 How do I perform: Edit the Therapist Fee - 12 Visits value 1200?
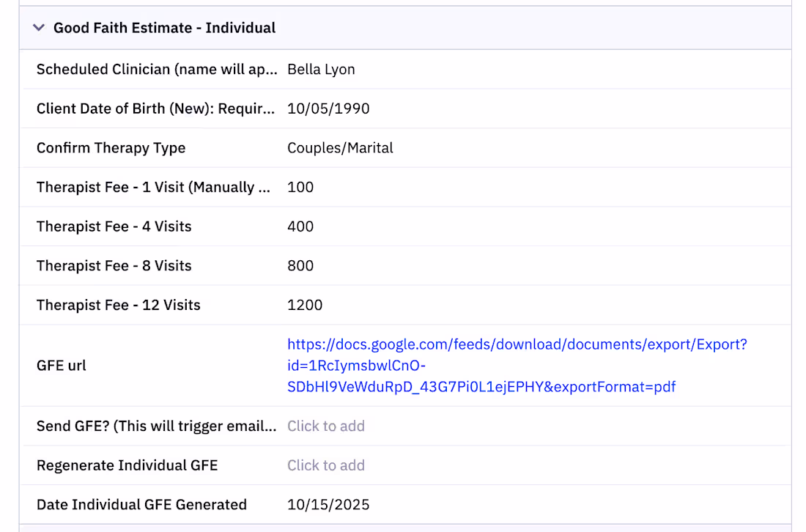coord(306,305)
